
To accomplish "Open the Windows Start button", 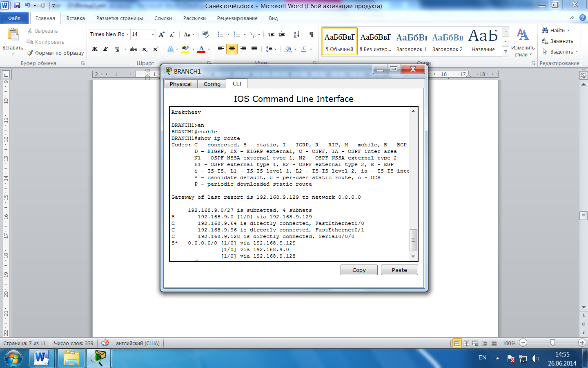I will pyautogui.click(x=13, y=359).
